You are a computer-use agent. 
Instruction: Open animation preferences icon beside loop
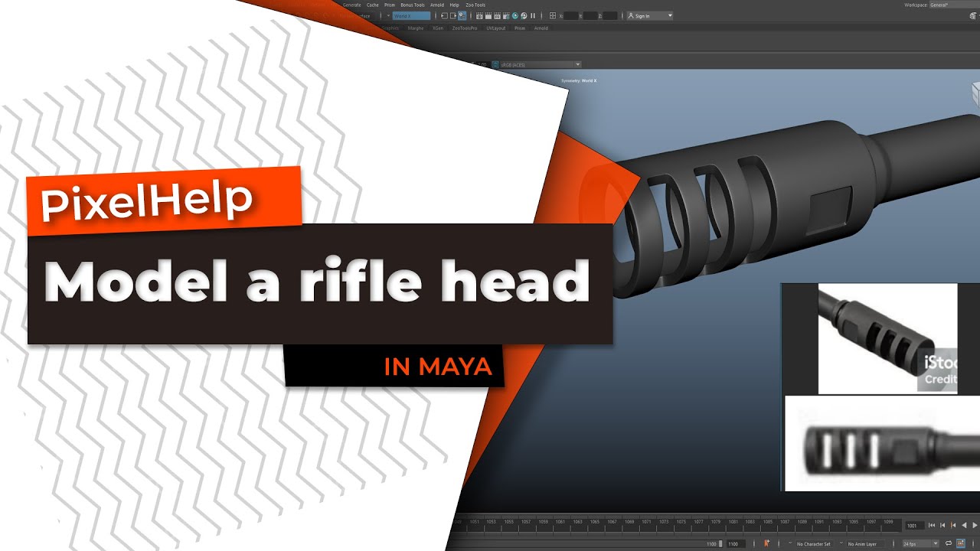click(x=961, y=543)
